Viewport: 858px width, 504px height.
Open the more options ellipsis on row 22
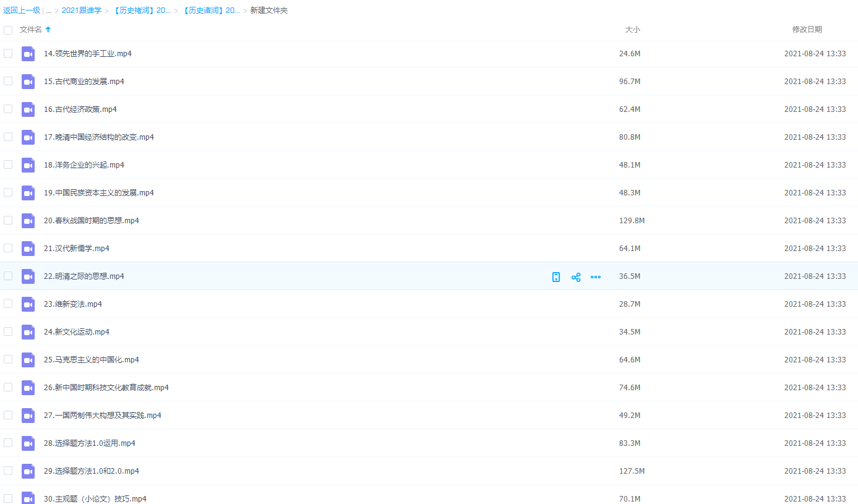click(x=596, y=277)
